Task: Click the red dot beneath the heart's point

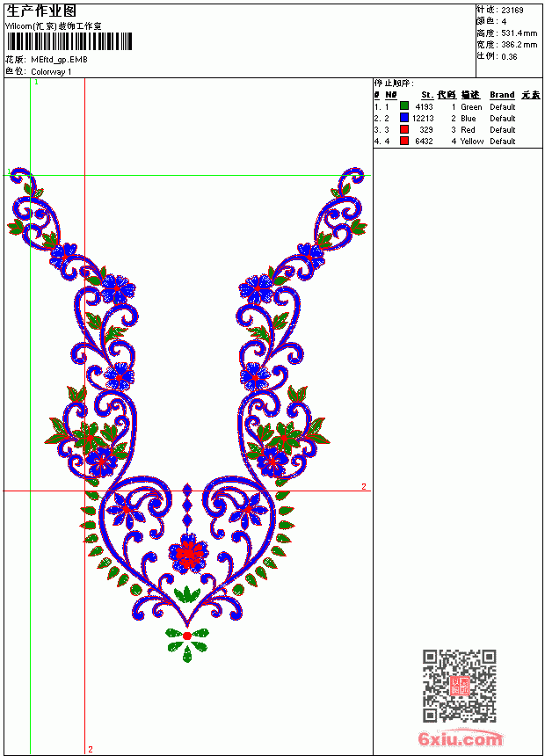Action: point(187,636)
